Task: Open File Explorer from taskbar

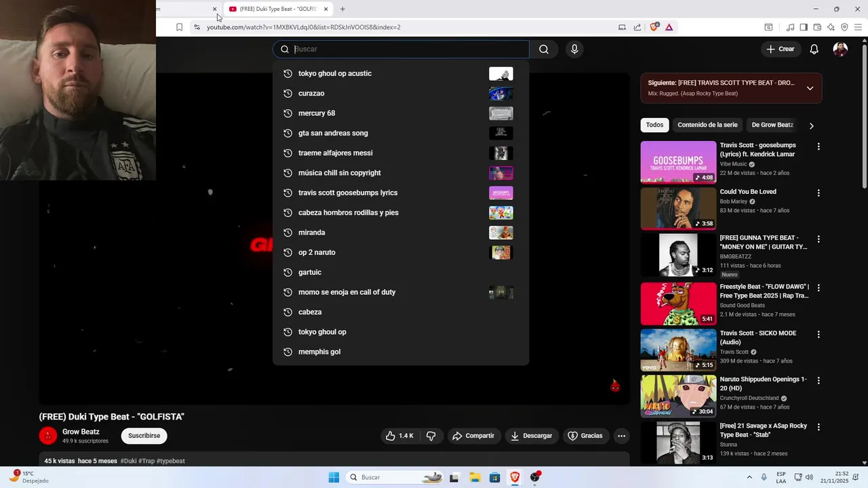Action: point(475,477)
